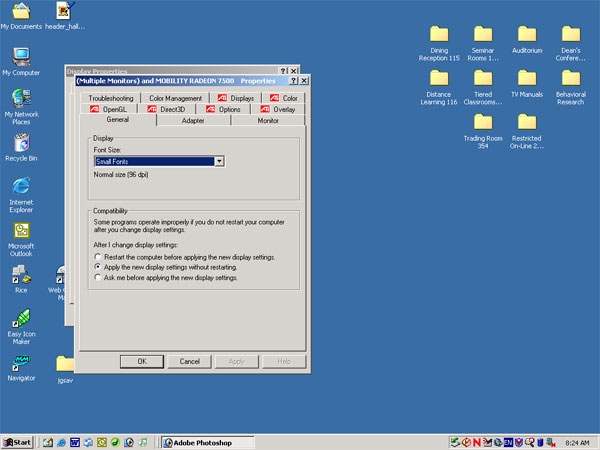Click the Apply button
Image resolution: width=600 pixels, height=450 pixels.
(236, 361)
